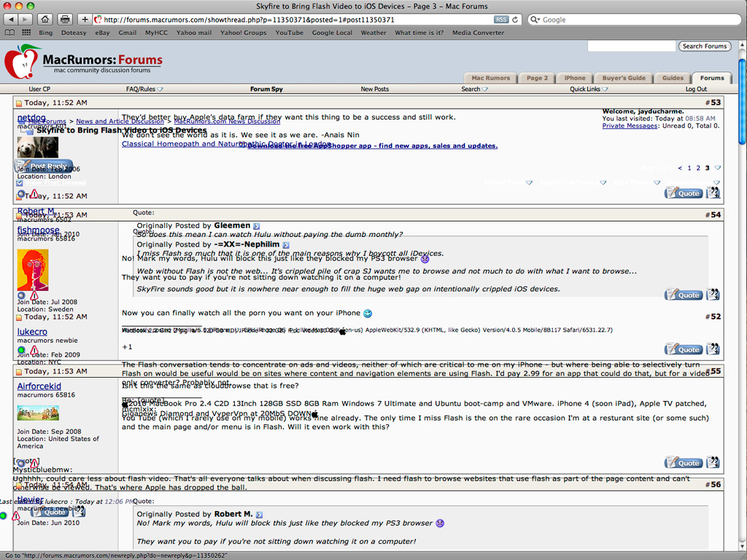This screenshot has height=560, width=747.
Task: Click the small multi-quote icon near tlevier
Action: [x=79, y=512]
